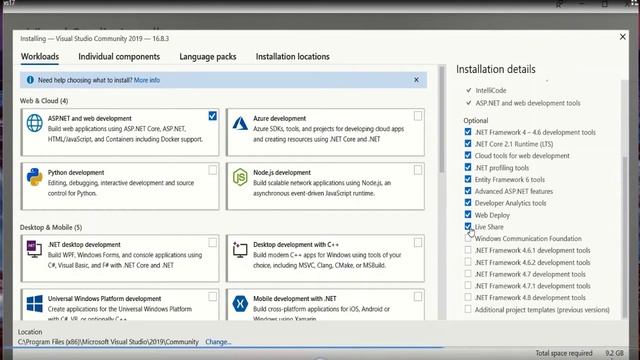Close the installer dialog with X
This screenshot has height=360, width=640.
point(622,37)
